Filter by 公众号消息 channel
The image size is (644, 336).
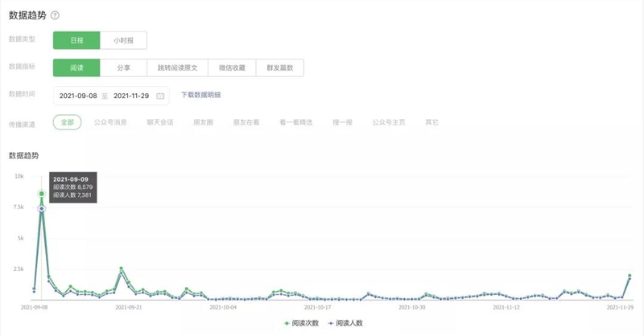(x=110, y=122)
